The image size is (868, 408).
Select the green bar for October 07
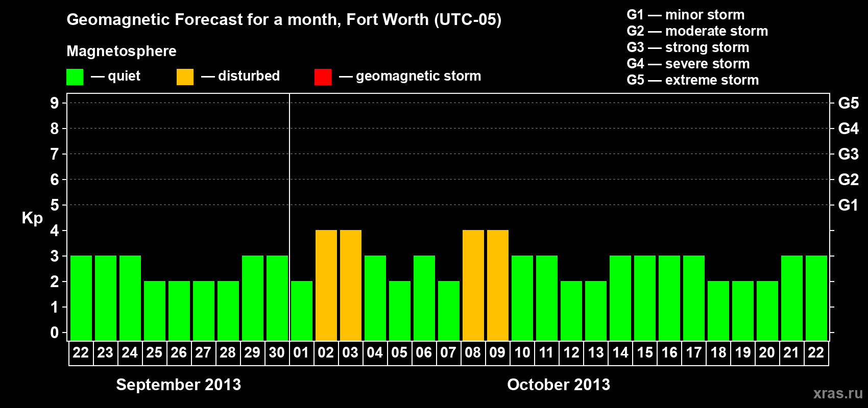pyautogui.click(x=449, y=311)
